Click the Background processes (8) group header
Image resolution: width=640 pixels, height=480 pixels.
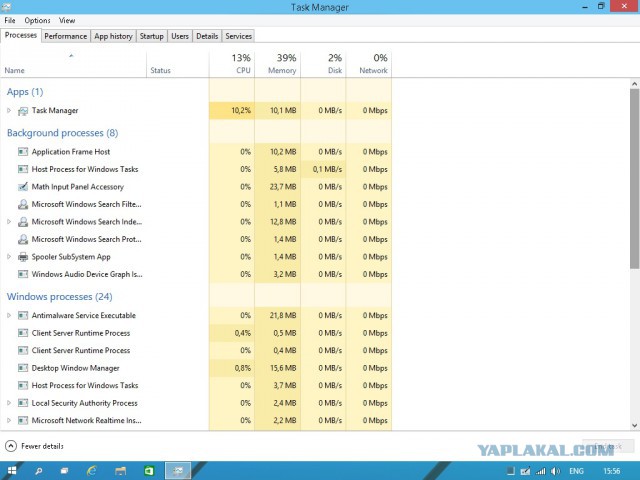pyautogui.click(x=62, y=133)
